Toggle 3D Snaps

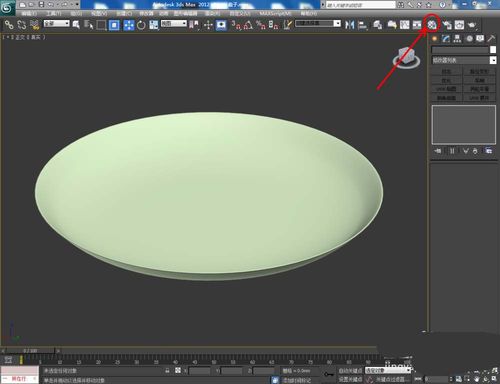(x=236, y=25)
